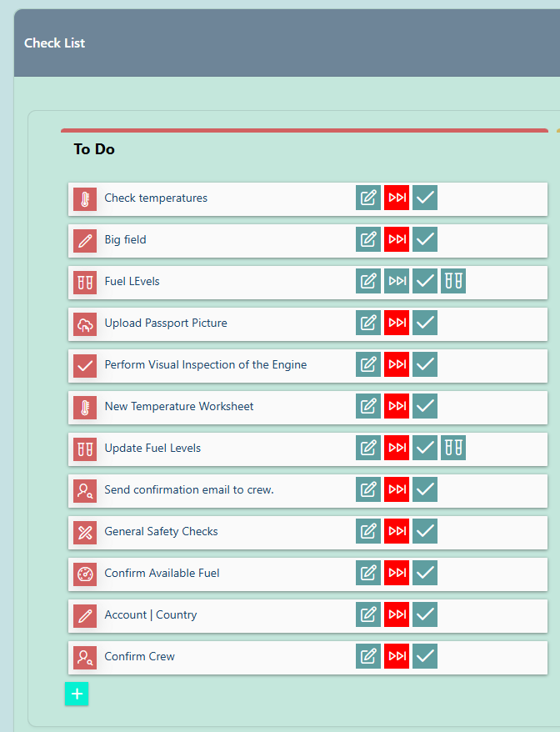Click the test tubes button on Fuel LEvels row

[x=453, y=282]
